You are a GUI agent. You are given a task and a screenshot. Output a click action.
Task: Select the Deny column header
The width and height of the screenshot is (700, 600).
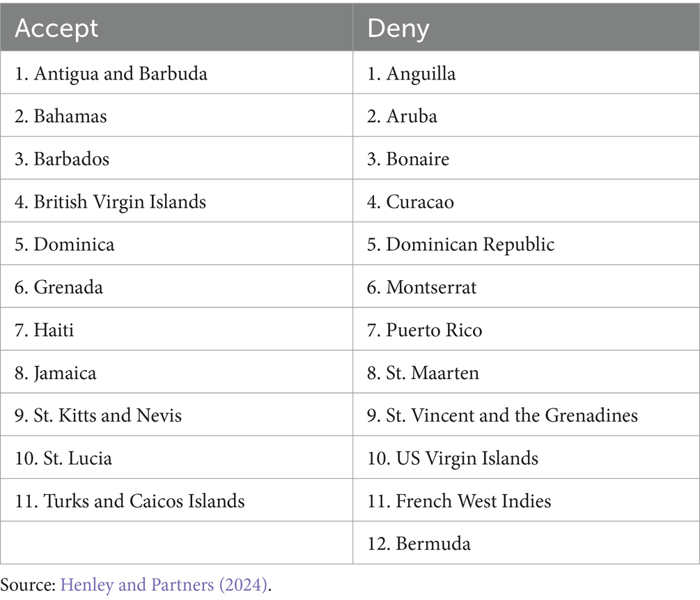coord(526,28)
